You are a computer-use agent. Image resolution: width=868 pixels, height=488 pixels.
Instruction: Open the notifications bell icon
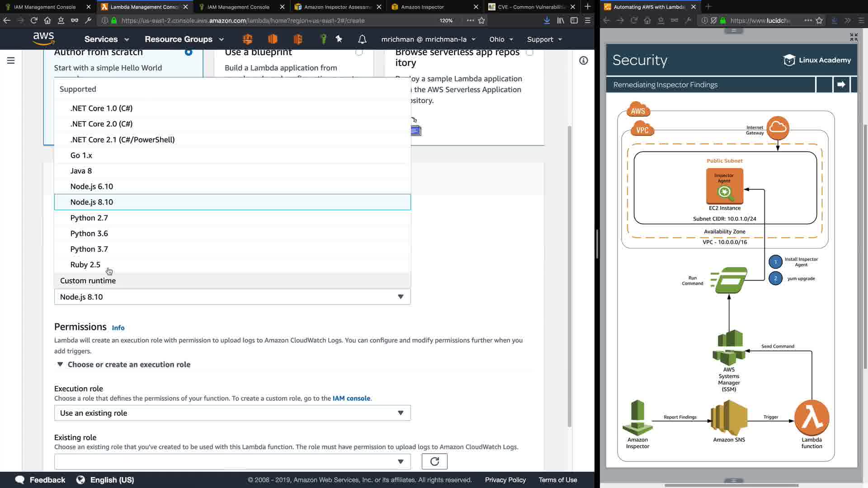coord(362,39)
